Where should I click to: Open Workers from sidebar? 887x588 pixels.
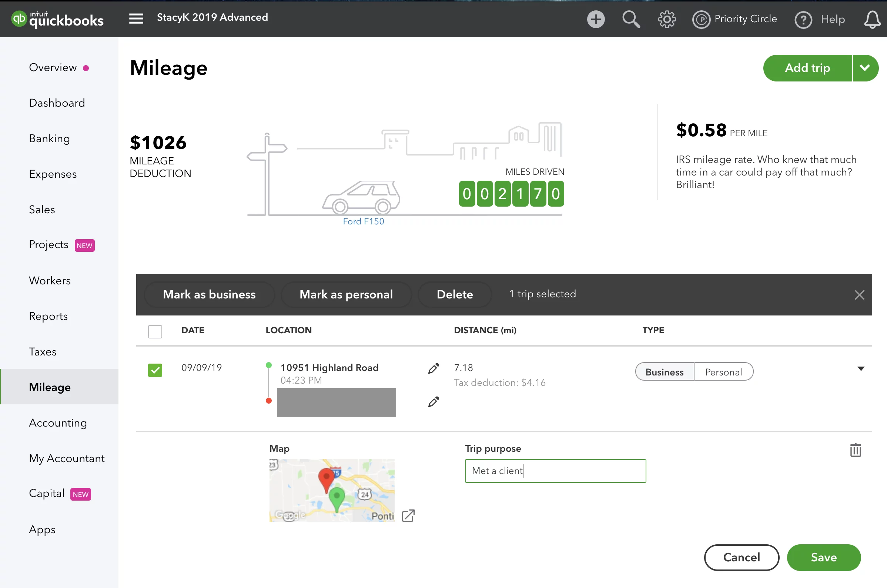click(50, 281)
